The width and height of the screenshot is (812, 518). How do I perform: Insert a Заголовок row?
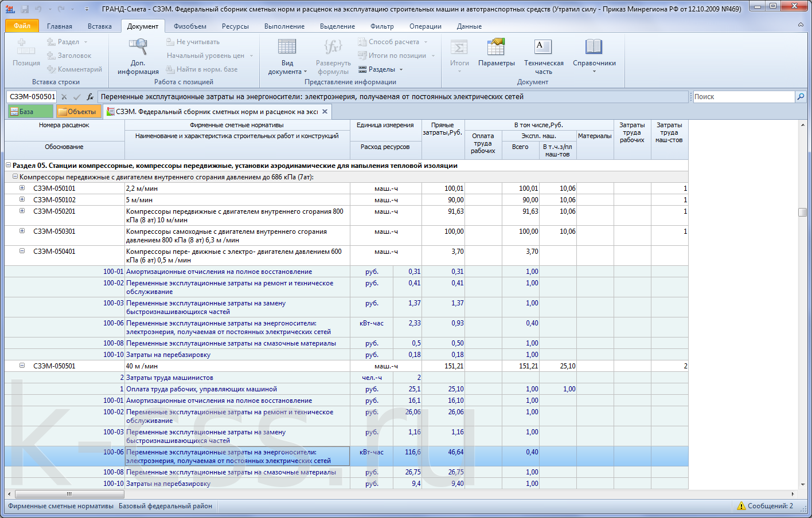69,56
